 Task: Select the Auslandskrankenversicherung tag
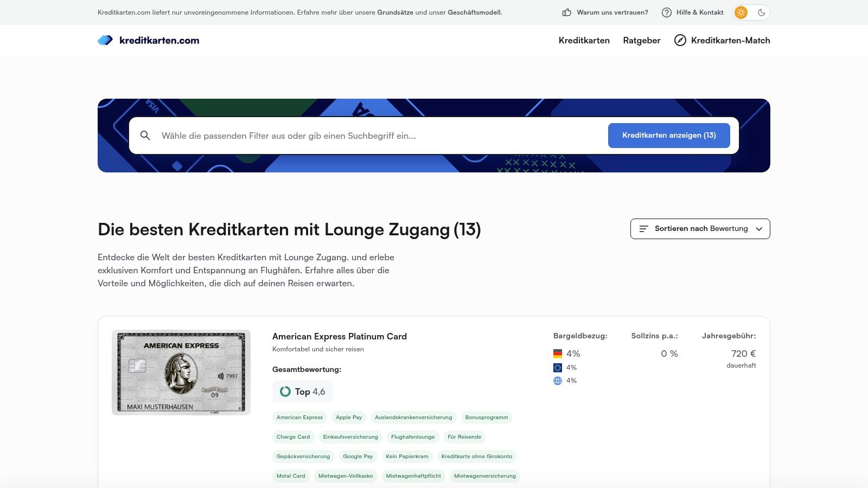413,418
